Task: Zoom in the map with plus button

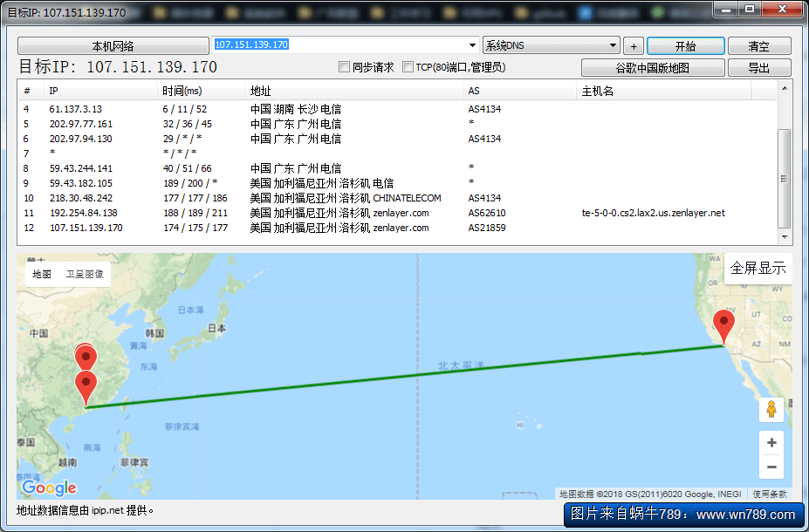Action: 771,443
